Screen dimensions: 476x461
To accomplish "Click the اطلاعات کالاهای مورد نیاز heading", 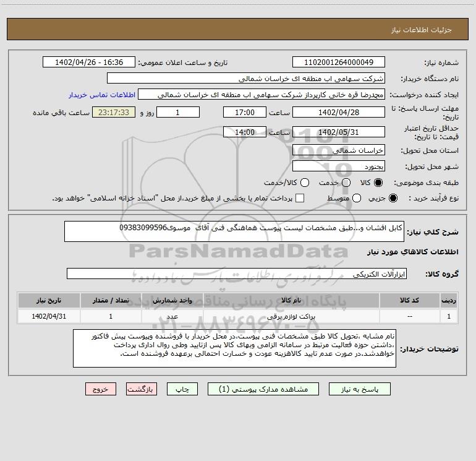I will pyautogui.click(x=412, y=252).
